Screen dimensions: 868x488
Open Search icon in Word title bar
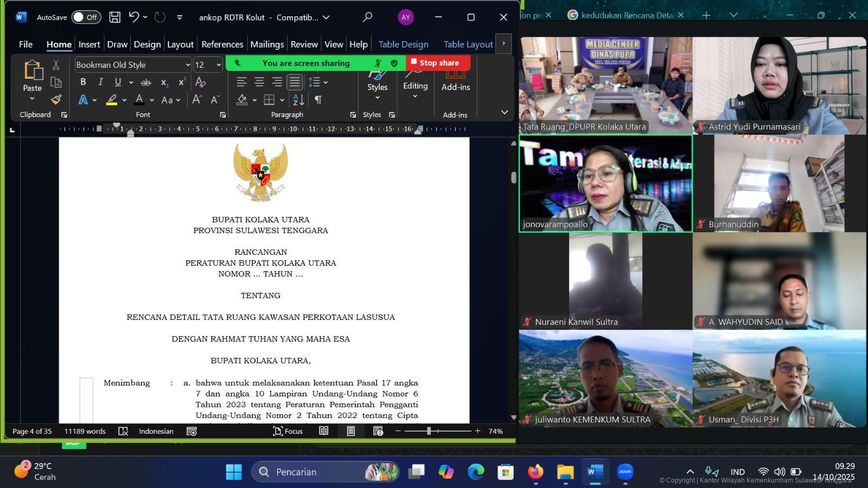367,17
